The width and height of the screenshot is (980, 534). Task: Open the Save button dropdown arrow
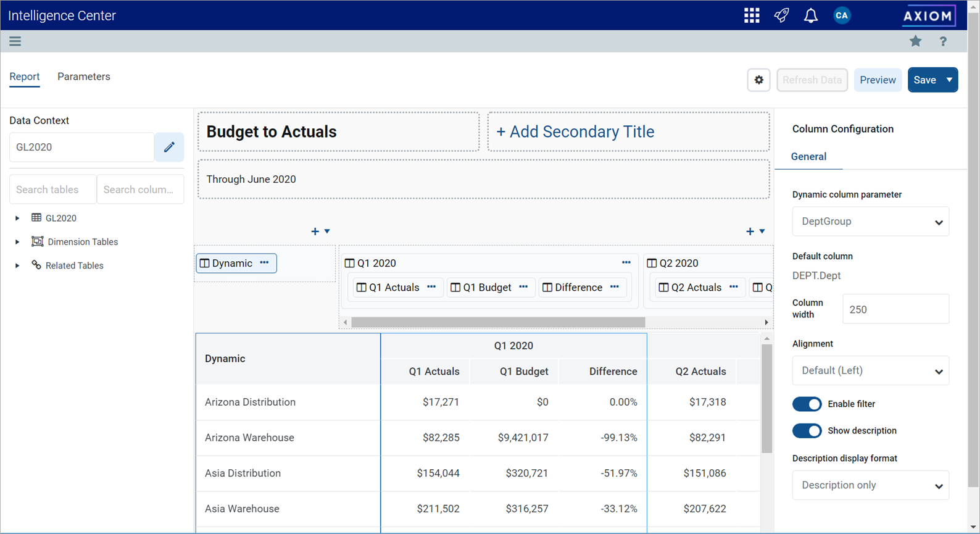coord(950,80)
